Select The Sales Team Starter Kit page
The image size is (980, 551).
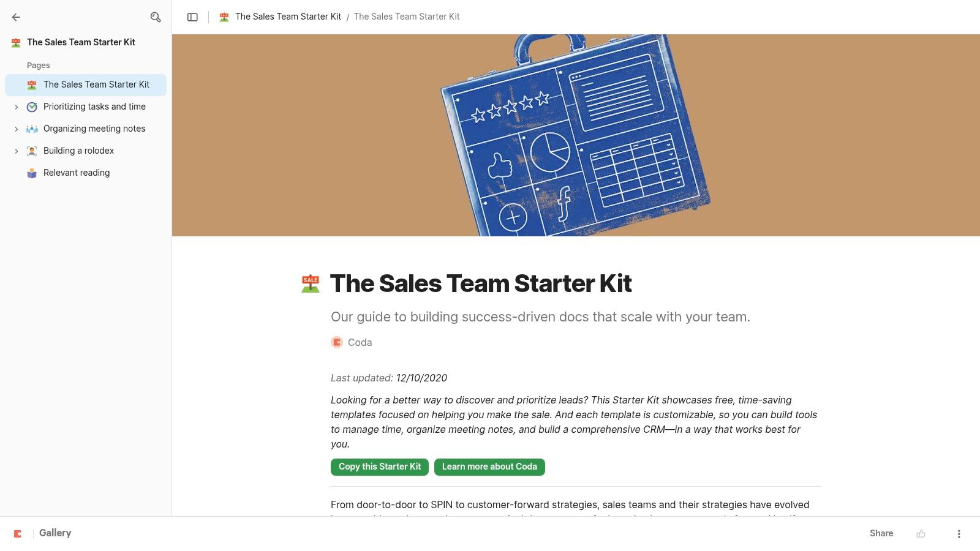(x=96, y=84)
